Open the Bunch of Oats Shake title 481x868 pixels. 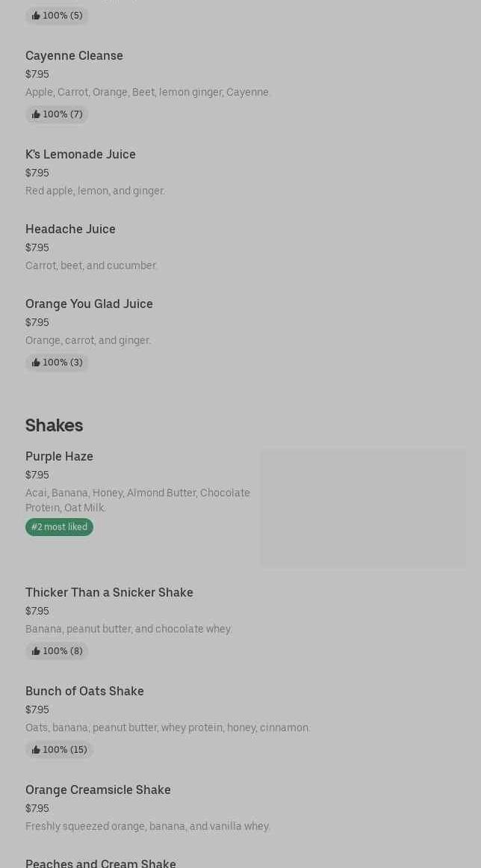84,691
